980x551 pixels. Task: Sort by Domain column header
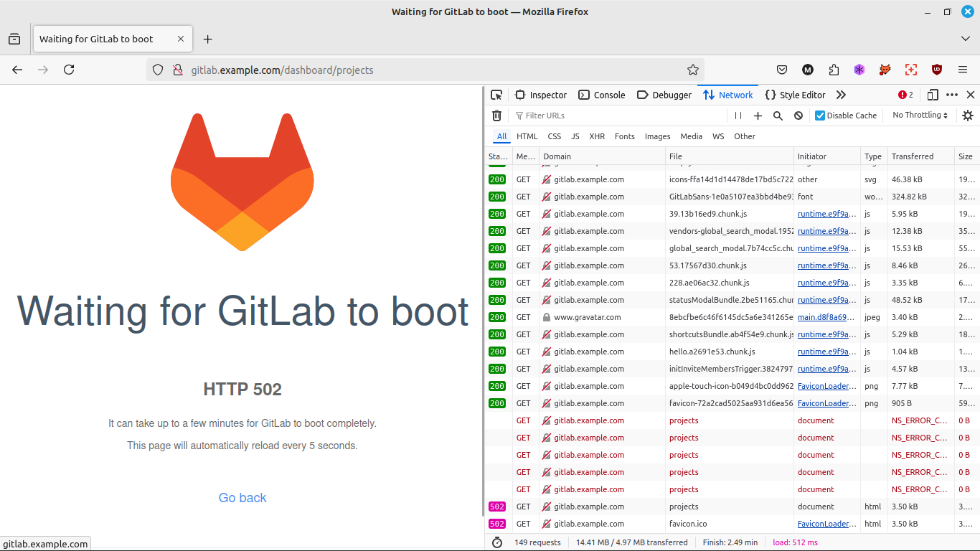(x=601, y=156)
